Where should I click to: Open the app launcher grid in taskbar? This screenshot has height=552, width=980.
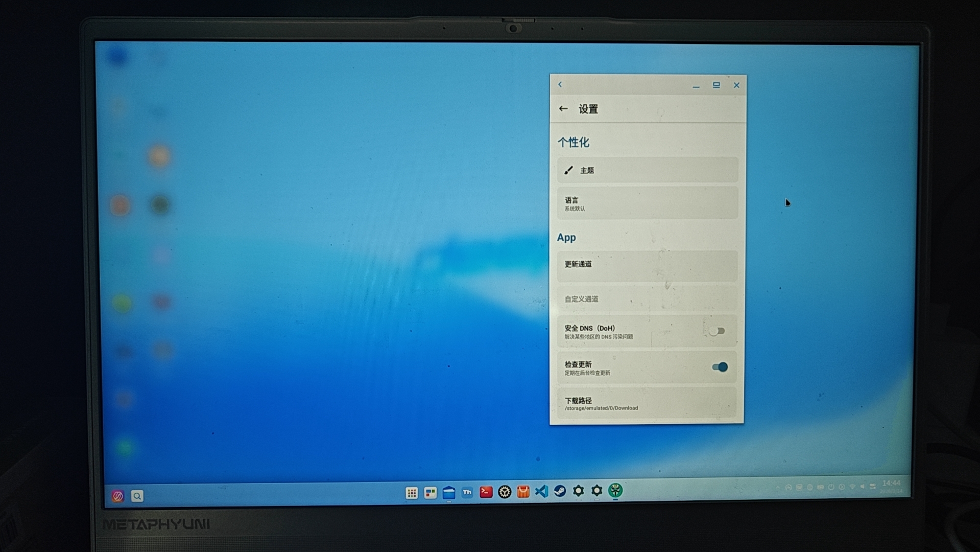coord(412,493)
